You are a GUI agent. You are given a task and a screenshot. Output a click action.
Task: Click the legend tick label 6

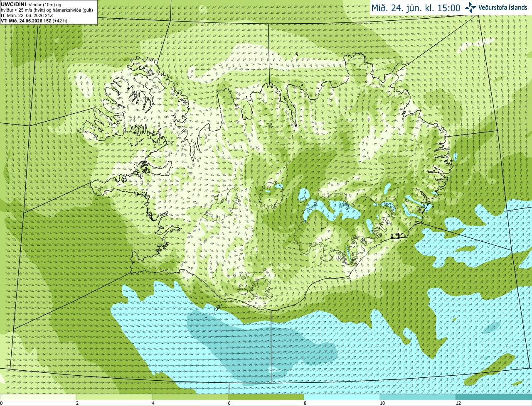tap(229, 403)
